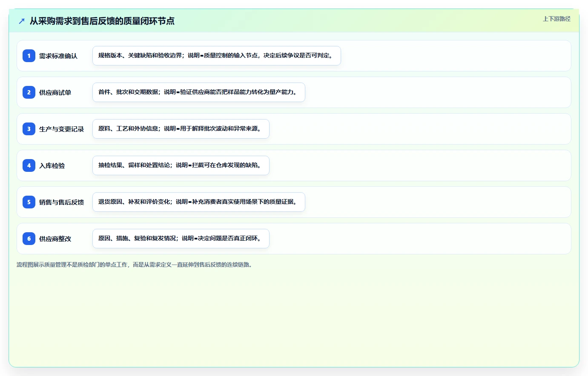Select step number badge 2
588x376 pixels.
(29, 92)
